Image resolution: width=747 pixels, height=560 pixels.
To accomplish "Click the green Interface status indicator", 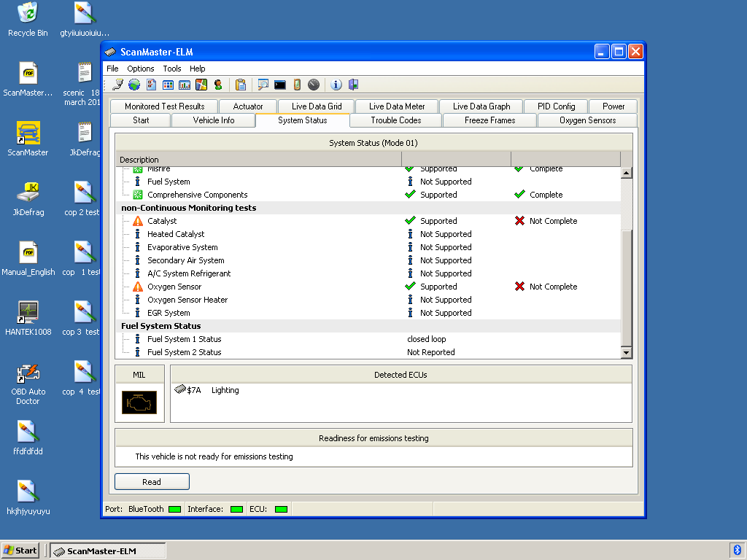I will pyautogui.click(x=237, y=509).
